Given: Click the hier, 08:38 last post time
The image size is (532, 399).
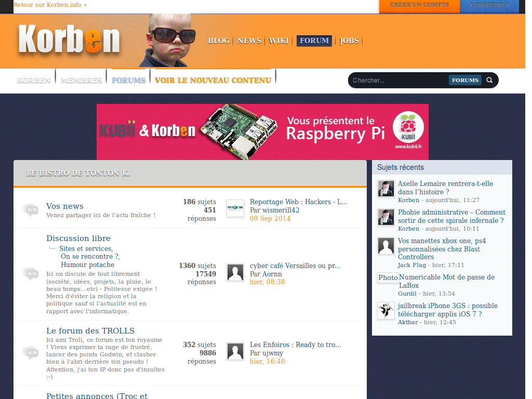Looking at the screenshot, I should pyautogui.click(x=268, y=282).
